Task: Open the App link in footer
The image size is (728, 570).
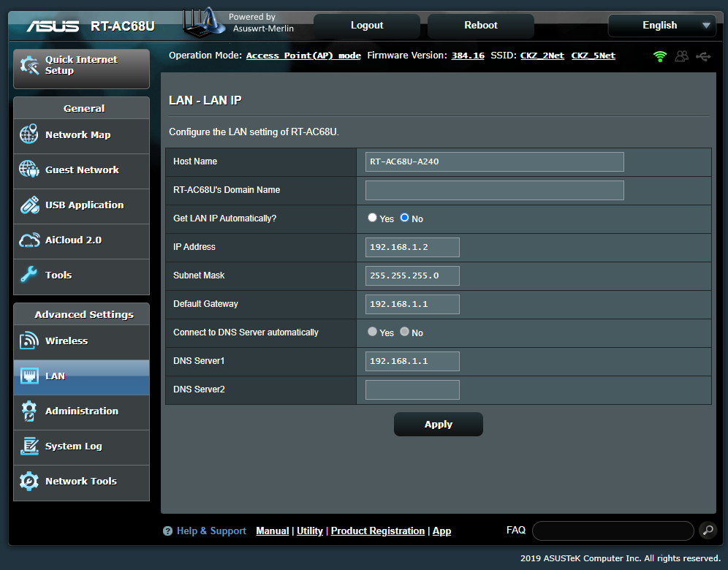Action: tap(441, 531)
